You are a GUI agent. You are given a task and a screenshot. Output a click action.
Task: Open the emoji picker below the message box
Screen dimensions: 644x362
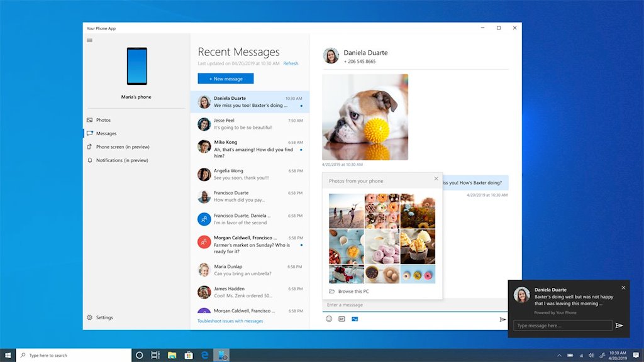tap(328, 319)
